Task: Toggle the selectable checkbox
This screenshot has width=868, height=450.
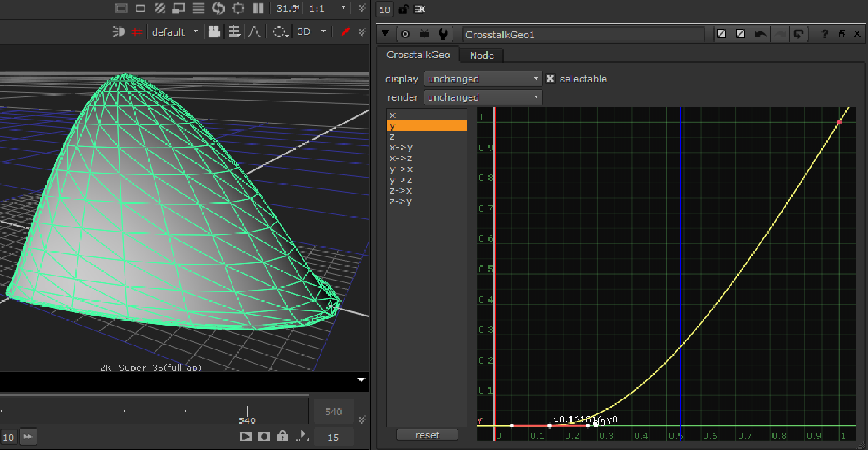Action: tap(550, 78)
